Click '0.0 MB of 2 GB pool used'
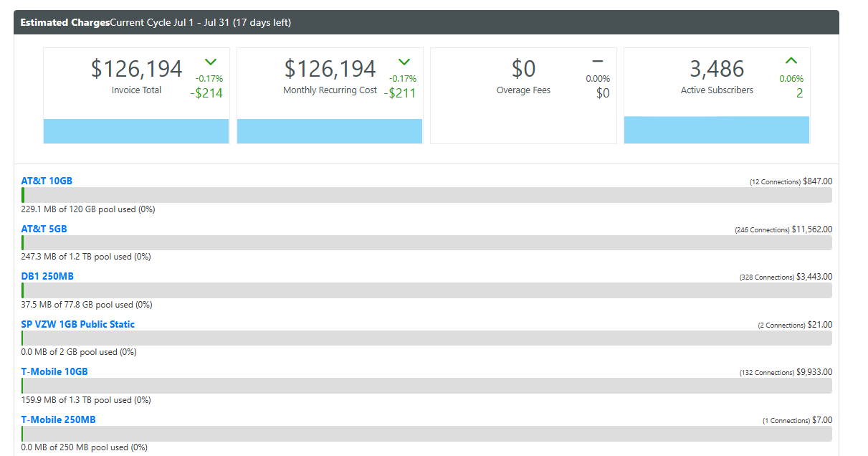The image size is (868, 456). 79,352
